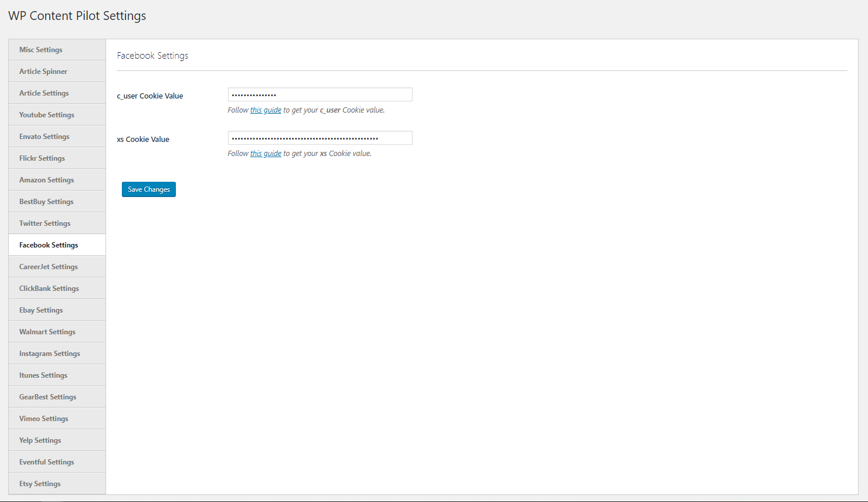Image resolution: width=868 pixels, height=502 pixels.
Task: Open the BestBuy Settings section
Action: click(x=46, y=201)
